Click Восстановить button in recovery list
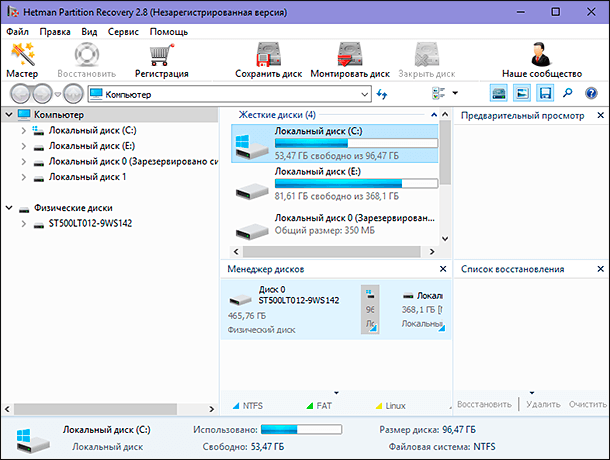The image size is (610, 460). pos(484,404)
